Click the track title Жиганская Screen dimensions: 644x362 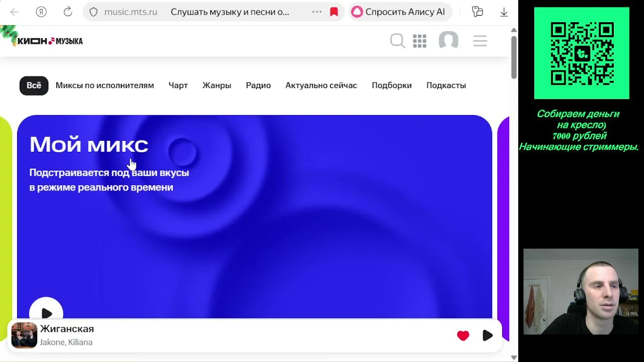[x=67, y=329]
